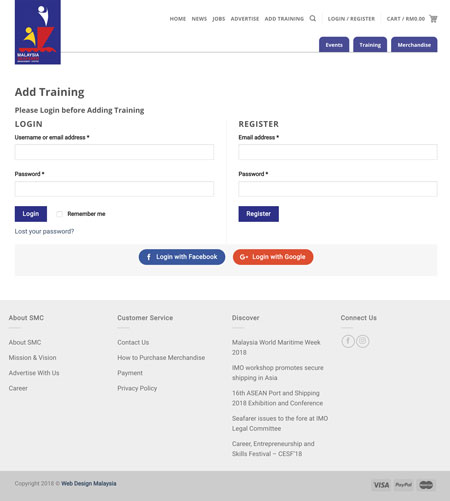The height and width of the screenshot is (501, 450).
Task: Open the search magnifier icon
Action: pos(312,18)
